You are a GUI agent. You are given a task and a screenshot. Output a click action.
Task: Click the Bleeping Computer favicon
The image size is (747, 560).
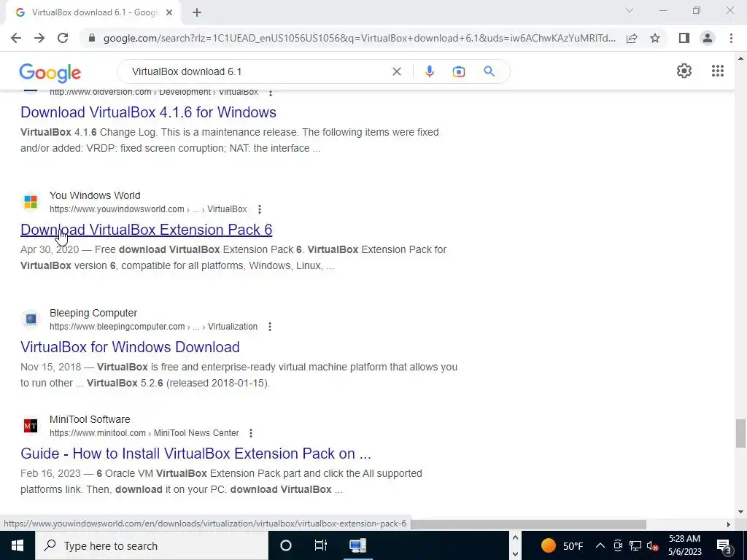click(31, 319)
